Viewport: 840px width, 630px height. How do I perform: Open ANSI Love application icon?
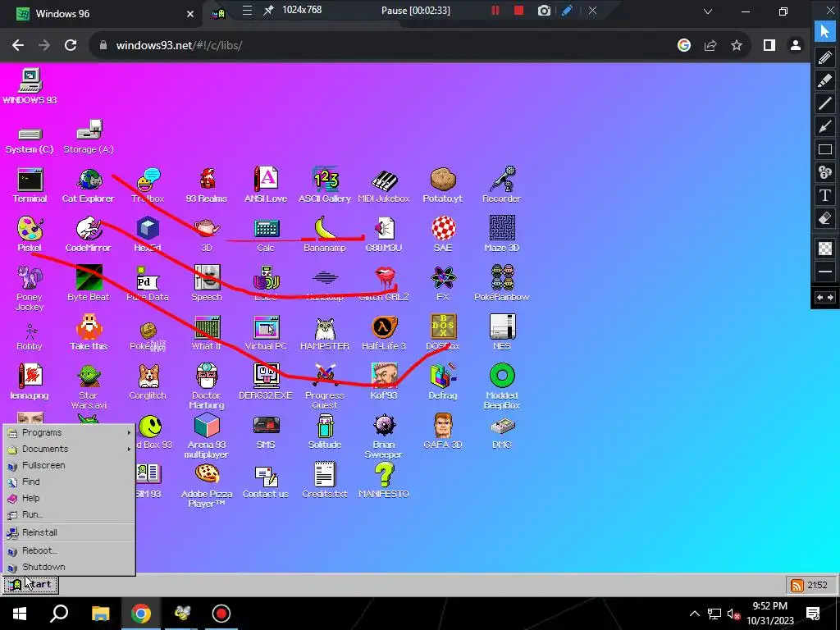click(x=266, y=185)
